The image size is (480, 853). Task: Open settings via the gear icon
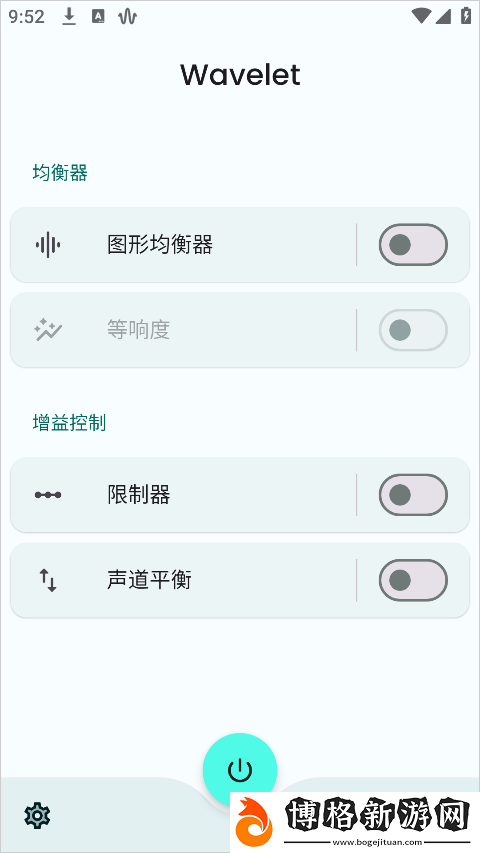[37, 815]
